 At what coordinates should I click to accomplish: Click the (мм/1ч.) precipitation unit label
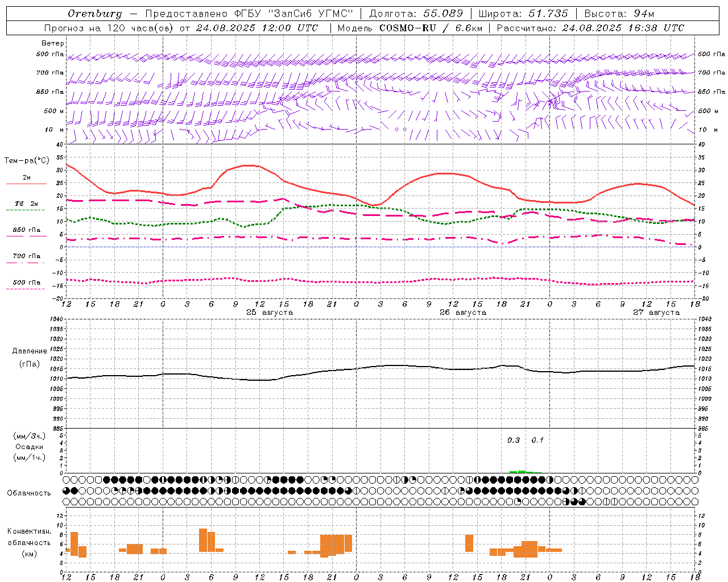pyautogui.click(x=30, y=458)
